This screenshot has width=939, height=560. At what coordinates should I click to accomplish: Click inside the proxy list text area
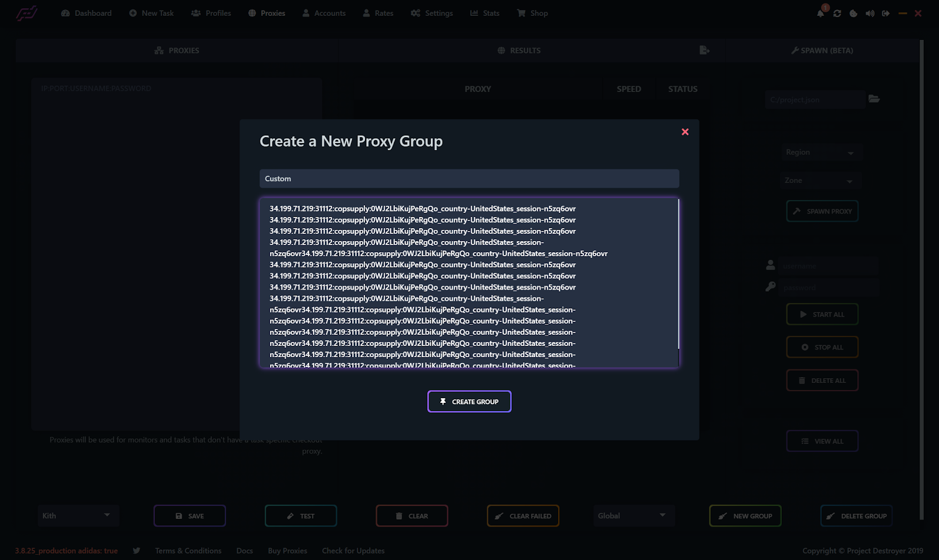[469, 283]
